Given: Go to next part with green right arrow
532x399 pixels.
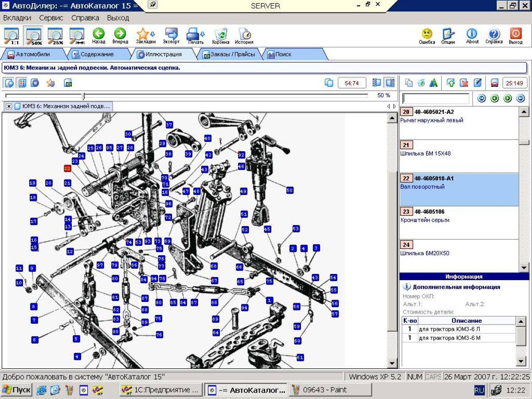Looking at the screenshot, I should 508,98.
